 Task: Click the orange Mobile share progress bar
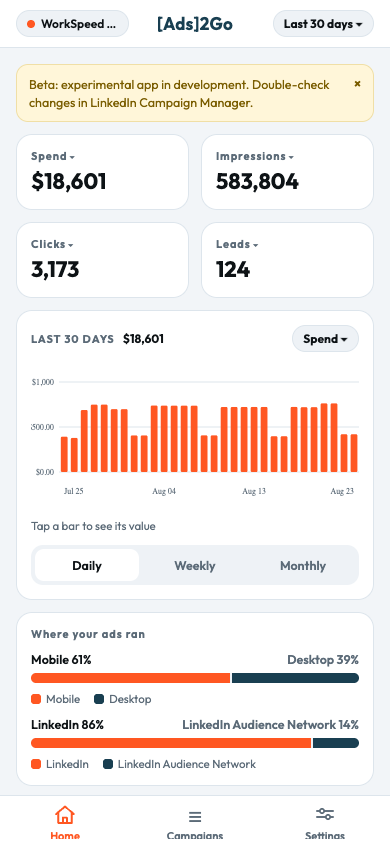(x=131, y=678)
